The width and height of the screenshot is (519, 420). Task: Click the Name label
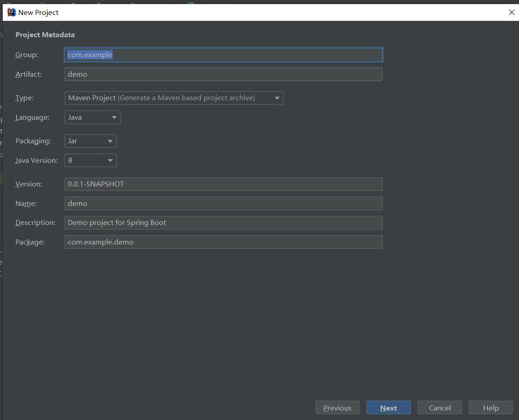click(x=26, y=203)
